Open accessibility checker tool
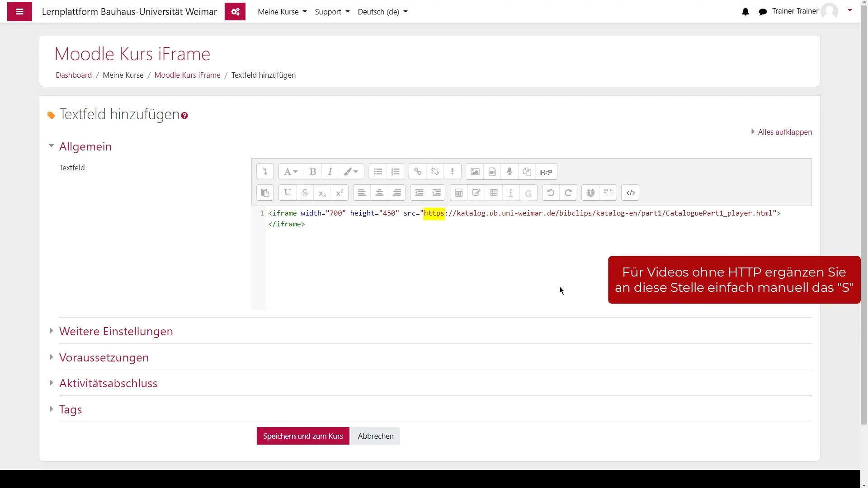The width and height of the screenshot is (868, 488). point(590,193)
